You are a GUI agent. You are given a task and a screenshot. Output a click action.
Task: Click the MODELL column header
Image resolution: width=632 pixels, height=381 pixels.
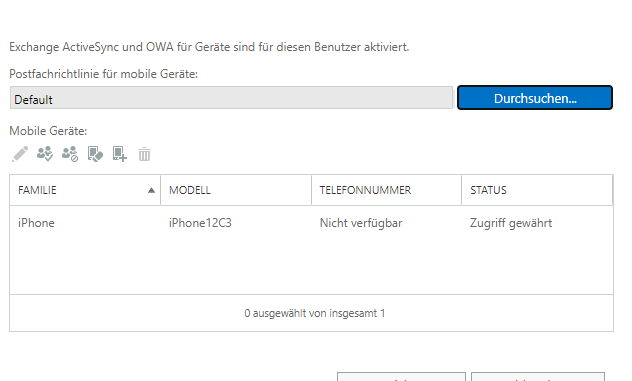pyautogui.click(x=236, y=190)
